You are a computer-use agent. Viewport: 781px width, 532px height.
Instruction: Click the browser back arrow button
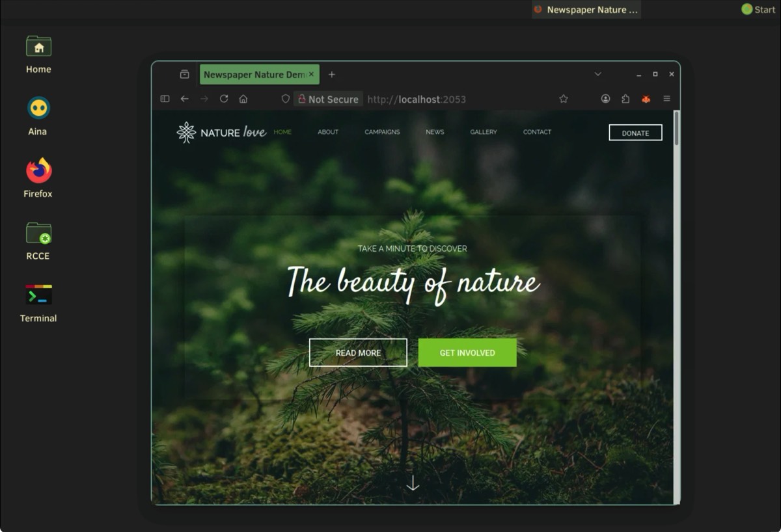click(185, 99)
